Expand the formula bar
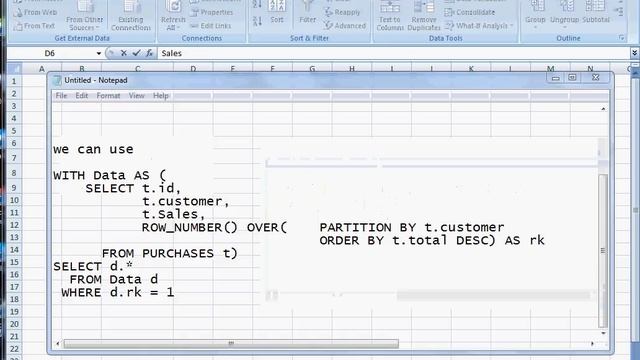Screen dimensions: 640x360 coord(634,53)
